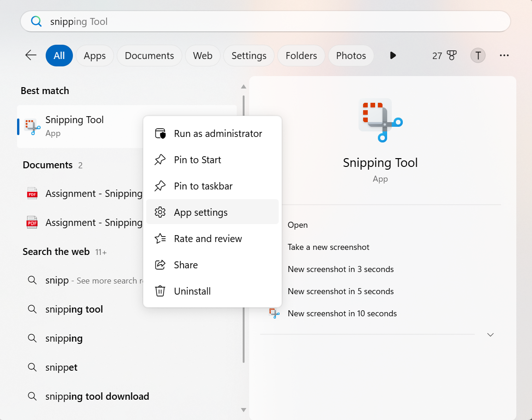Click the small Snipping Tool icon by 10 seconds
The width and height of the screenshot is (532, 420).
274,313
